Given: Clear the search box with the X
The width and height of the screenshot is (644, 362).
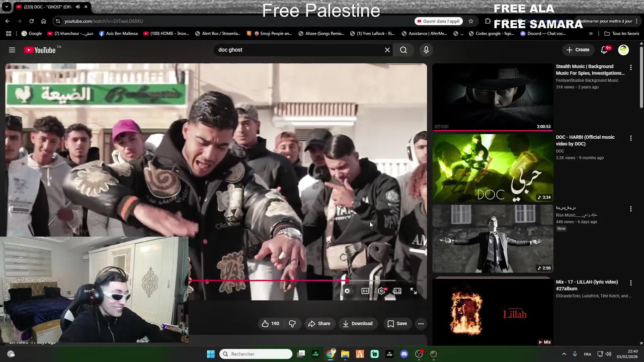Looking at the screenshot, I should tap(387, 50).
